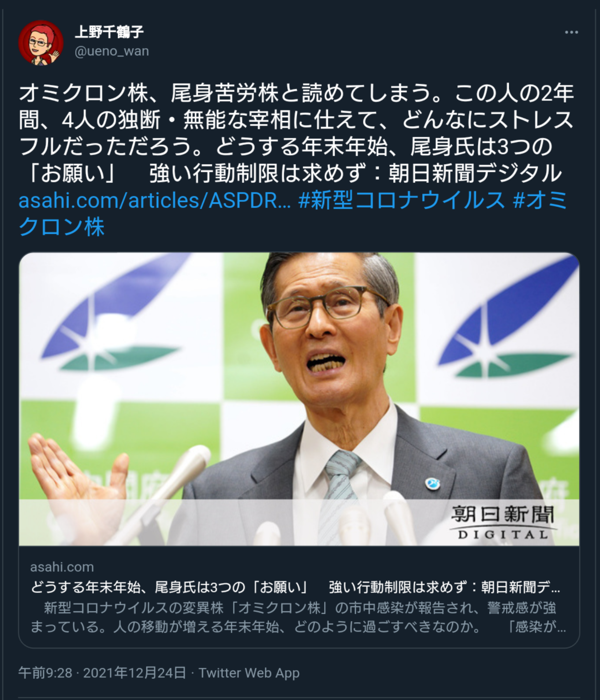Viewport: 600px width, 700px height.
Task: Open the asahi.com/articles/ASPDR… link in tweet
Action: (x=155, y=200)
